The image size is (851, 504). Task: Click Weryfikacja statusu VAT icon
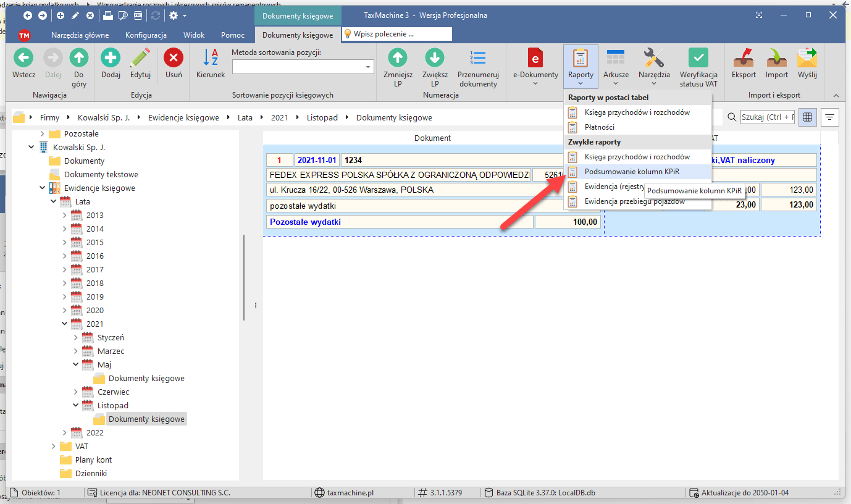point(698,59)
